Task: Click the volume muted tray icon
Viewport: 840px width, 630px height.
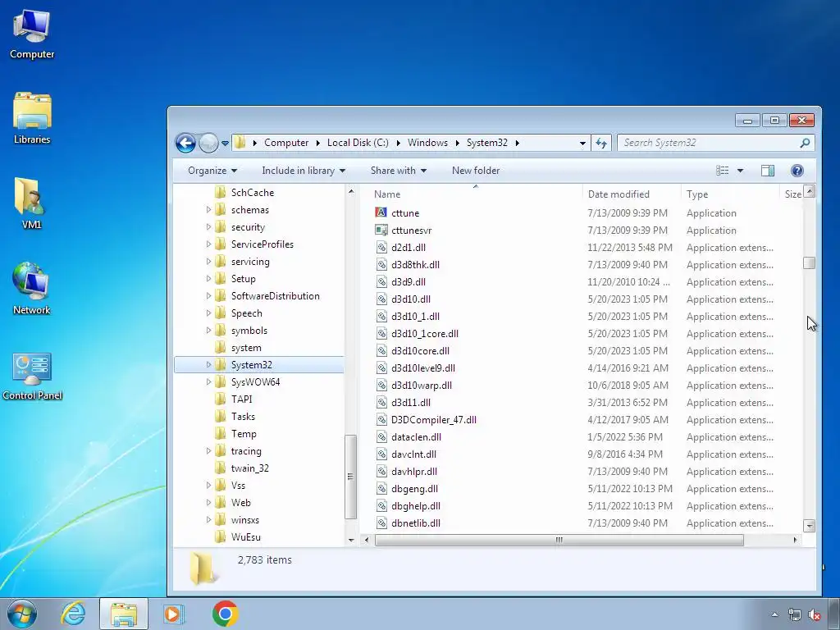Action: click(x=815, y=614)
